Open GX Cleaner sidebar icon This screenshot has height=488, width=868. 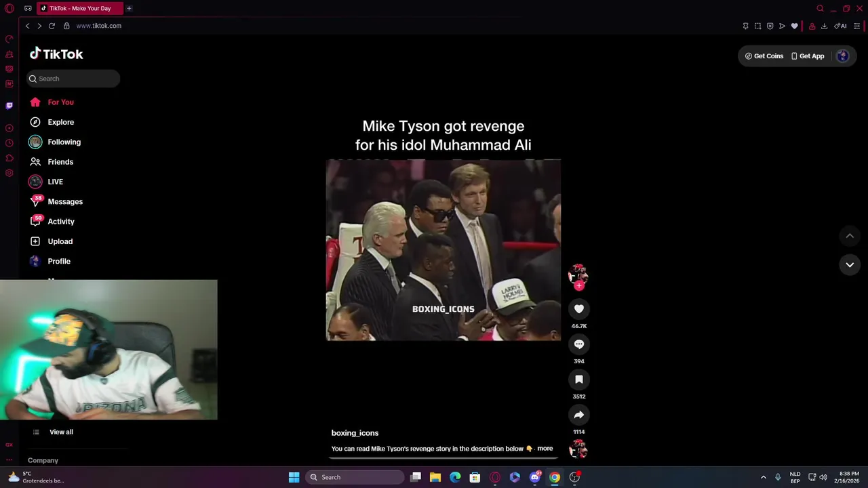(x=9, y=54)
